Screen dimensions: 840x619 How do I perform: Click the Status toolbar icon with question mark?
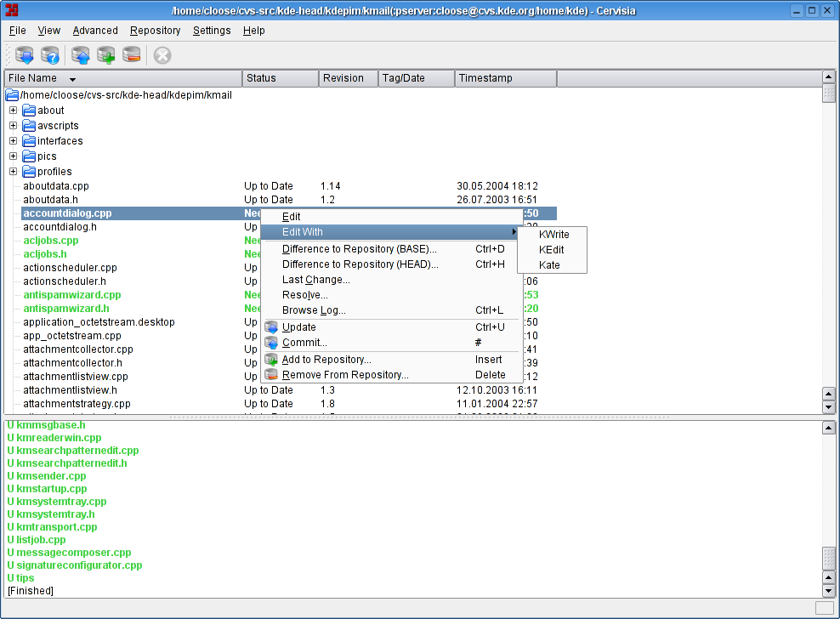click(x=50, y=55)
